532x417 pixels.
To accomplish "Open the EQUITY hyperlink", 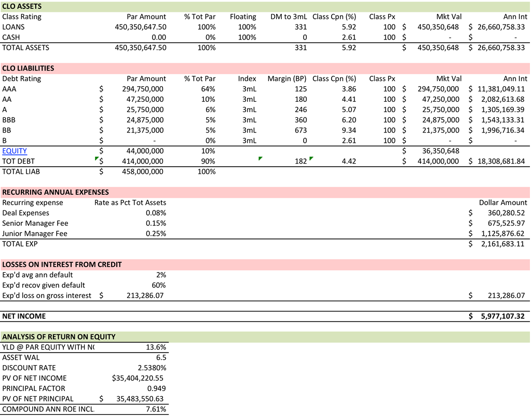I will (15, 151).
